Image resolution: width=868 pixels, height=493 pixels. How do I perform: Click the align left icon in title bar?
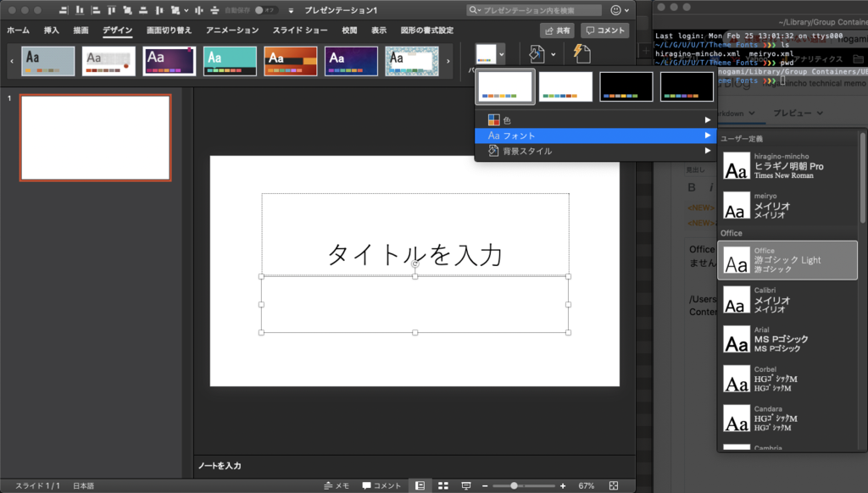point(96,10)
